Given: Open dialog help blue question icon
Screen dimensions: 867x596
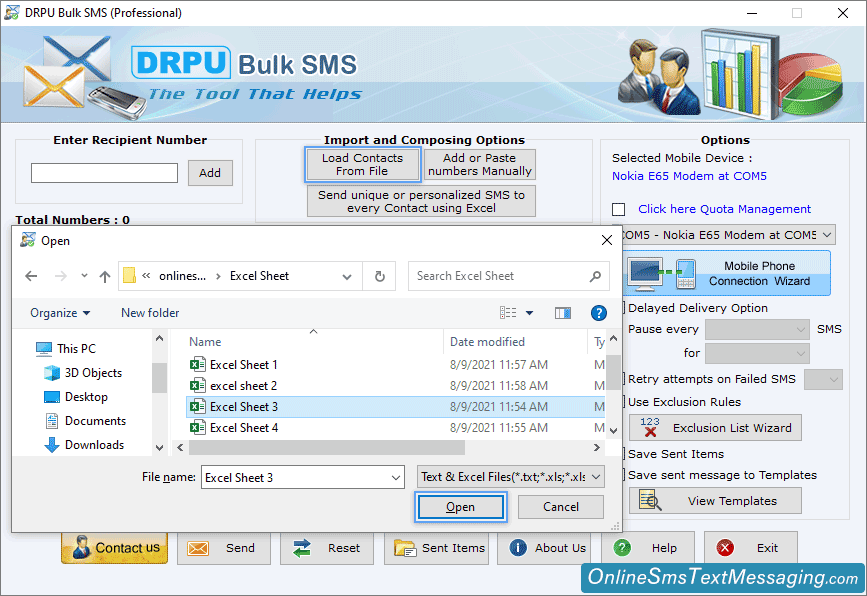Looking at the screenshot, I should click(x=599, y=313).
